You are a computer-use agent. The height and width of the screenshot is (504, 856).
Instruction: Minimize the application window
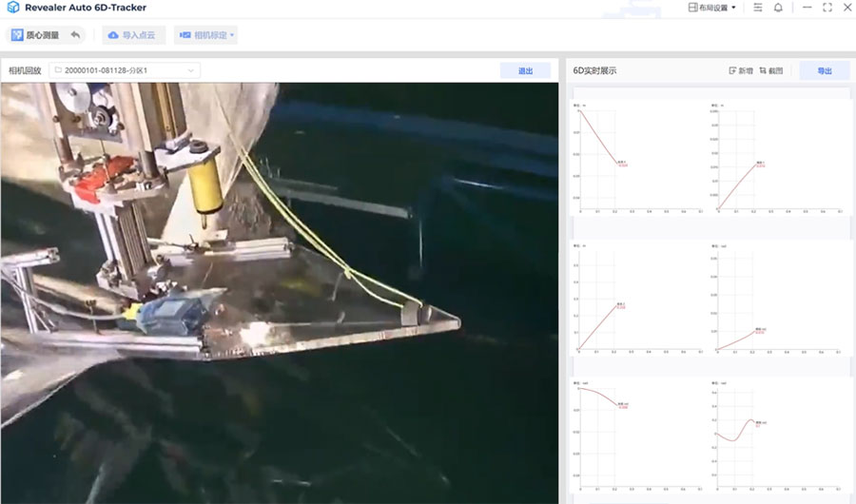click(x=807, y=8)
